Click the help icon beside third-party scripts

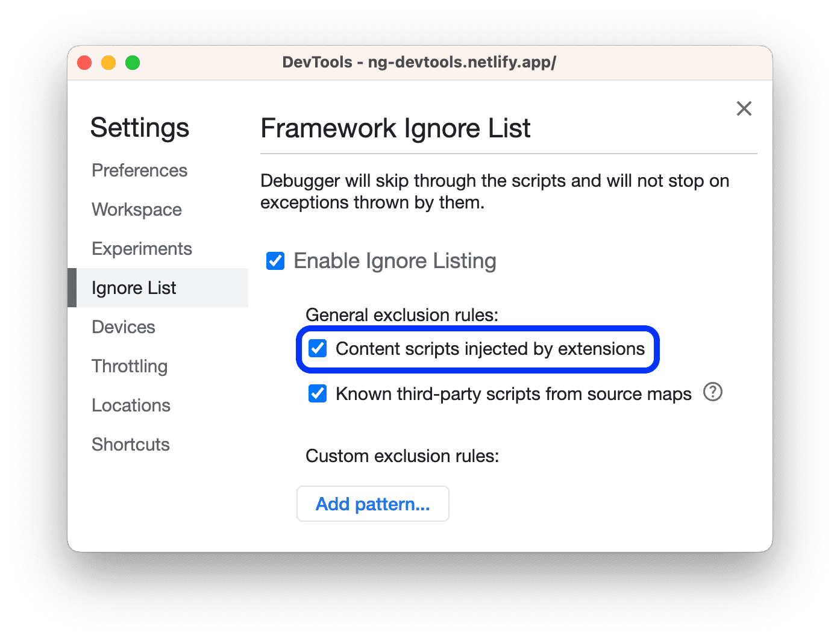coord(712,392)
